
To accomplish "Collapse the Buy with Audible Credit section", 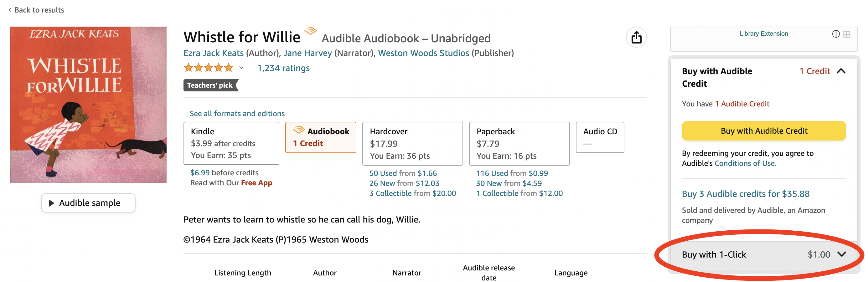I will pyautogui.click(x=841, y=71).
